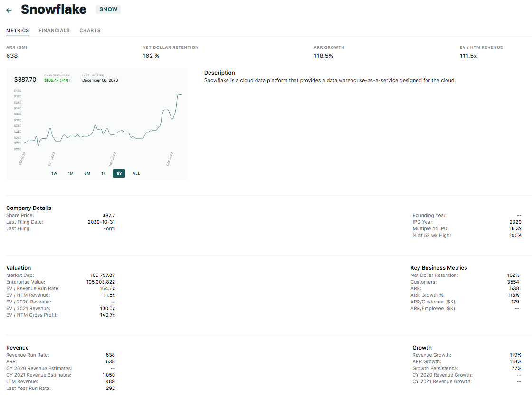Click the Description heading
532x398 pixels.
pos(219,73)
